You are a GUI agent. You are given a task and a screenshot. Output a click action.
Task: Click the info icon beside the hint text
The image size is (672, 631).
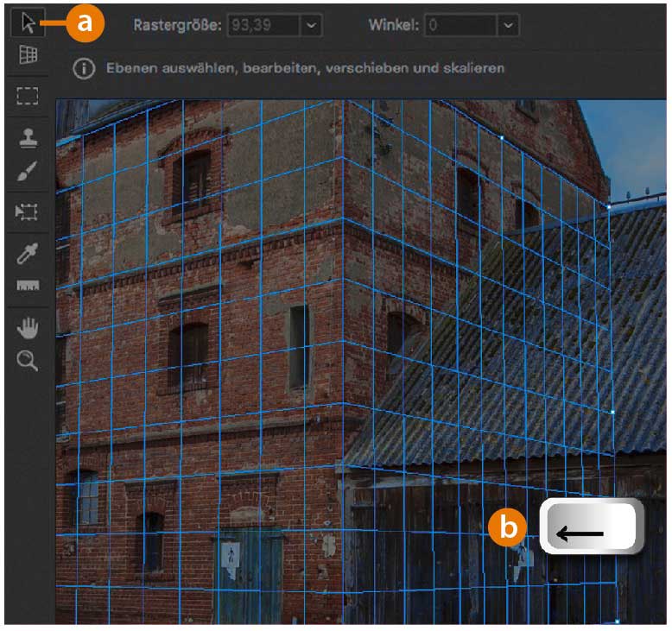pyautogui.click(x=84, y=68)
